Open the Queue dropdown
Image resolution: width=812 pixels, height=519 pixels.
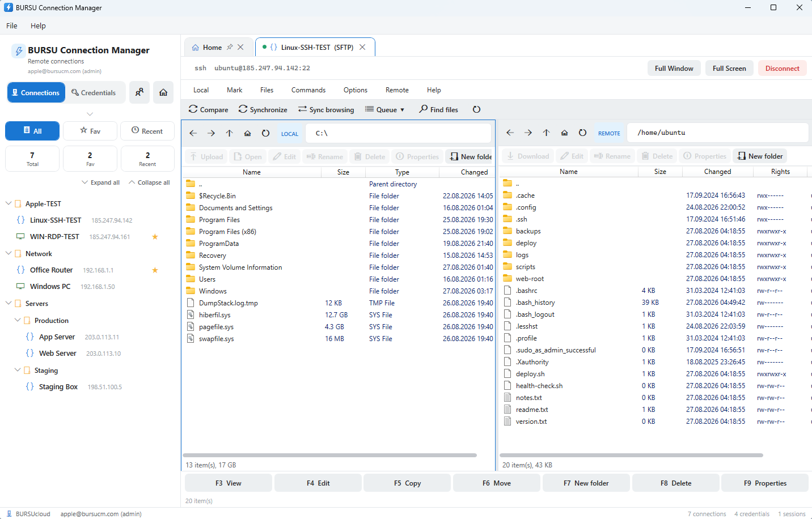click(x=385, y=109)
